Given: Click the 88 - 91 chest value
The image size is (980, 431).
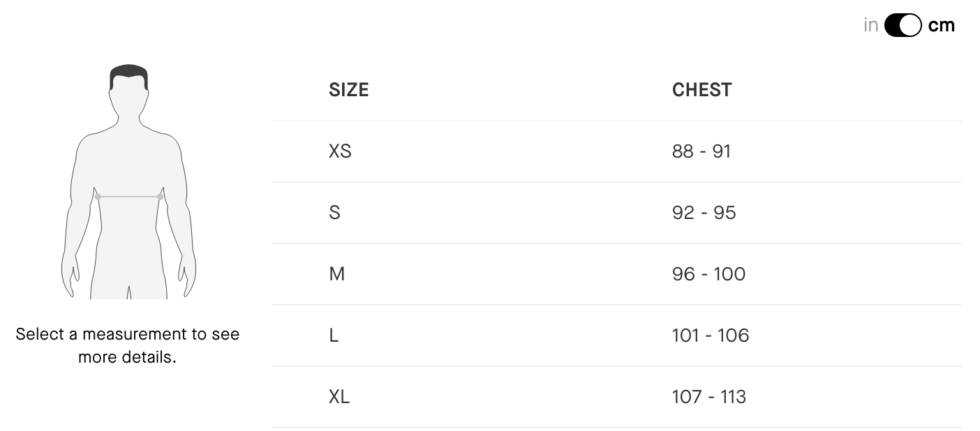Looking at the screenshot, I should pyautogui.click(x=701, y=151).
